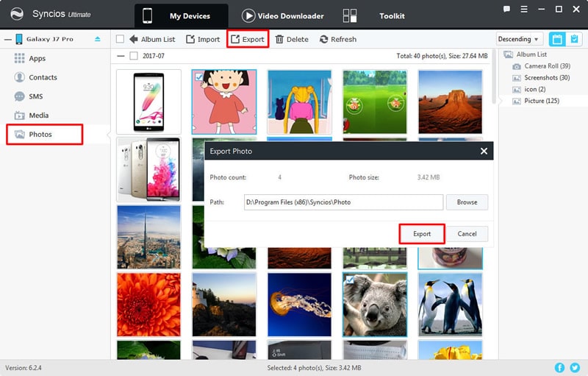Select the jellyfish photo thumbnail
This screenshot has height=376, width=588.
pyautogui.click(x=299, y=305)
